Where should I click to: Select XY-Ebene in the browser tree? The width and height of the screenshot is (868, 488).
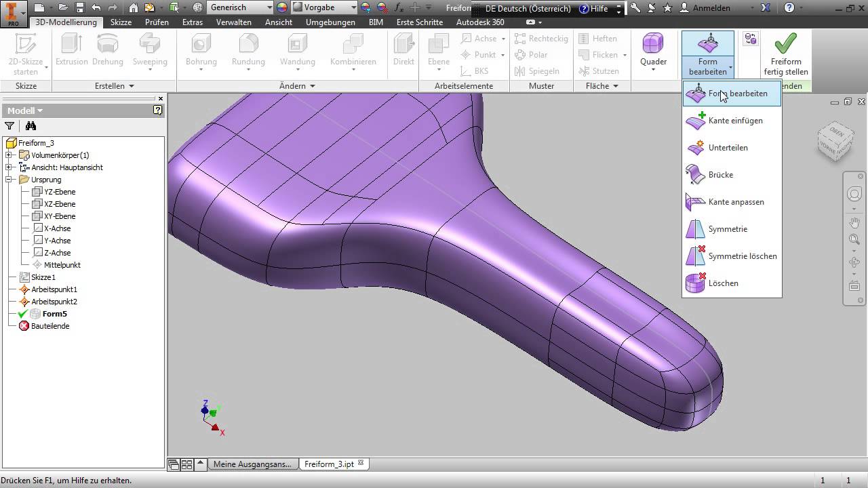[x=60, y=216]
